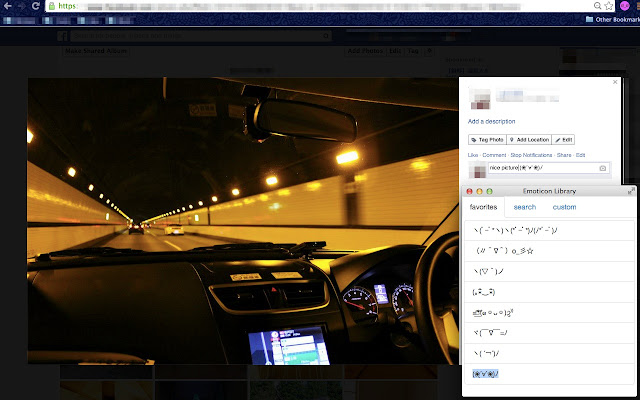Select the favorites tab

click(483, 207)
